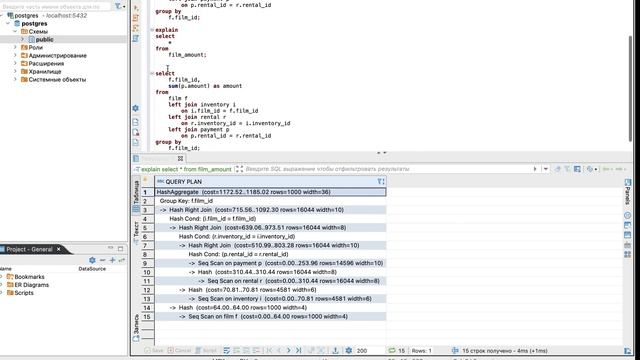
Task: Apply filter with the arrow button
Action: coord(535,169)
